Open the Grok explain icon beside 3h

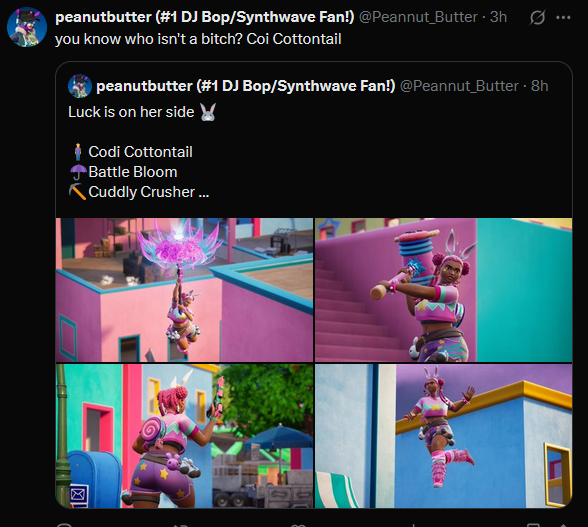(x=537, y=17)
